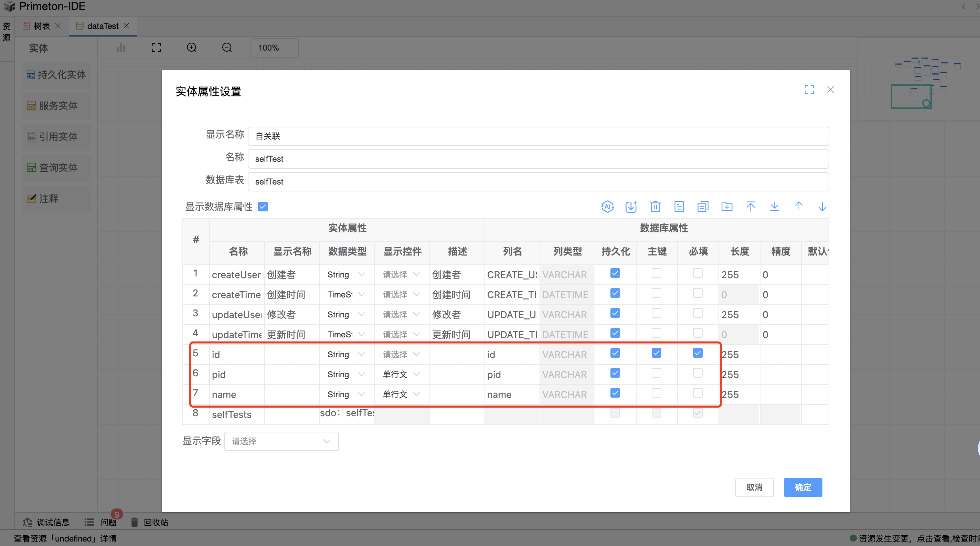Screen dimensions: 980x546
Task: Click the 取消 button
Action: [x=754, y=487]
